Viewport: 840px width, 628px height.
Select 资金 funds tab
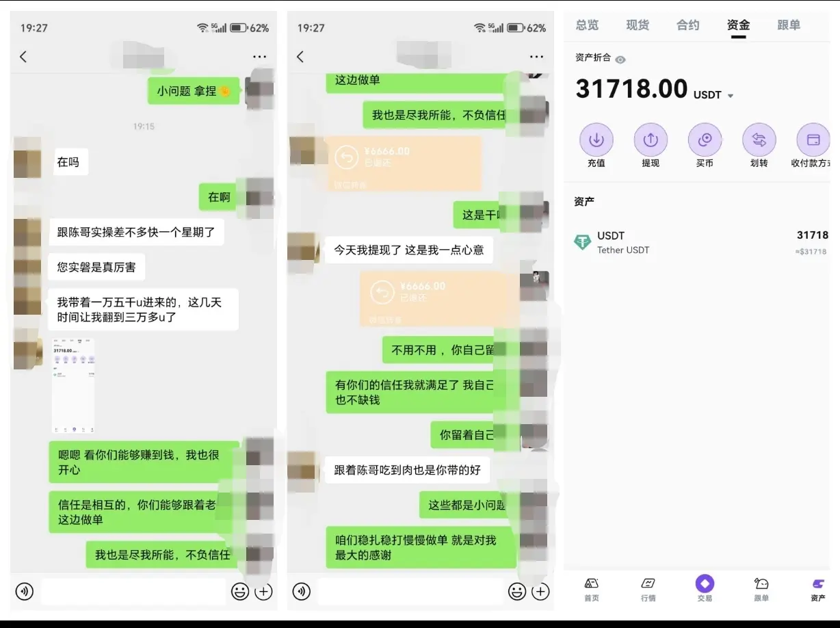(739, 25)
